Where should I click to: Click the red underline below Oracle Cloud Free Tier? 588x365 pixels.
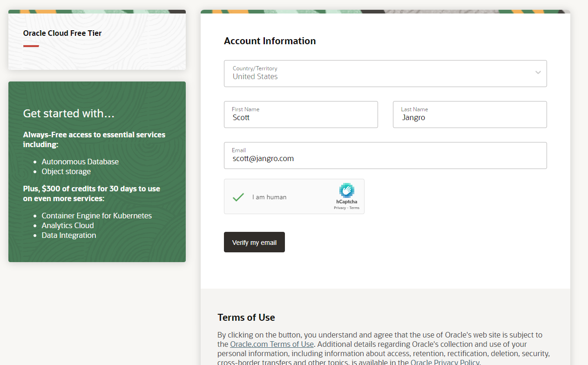31,46
